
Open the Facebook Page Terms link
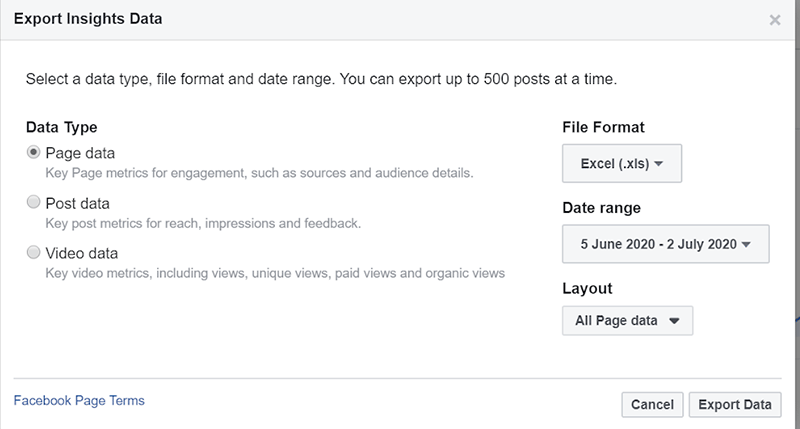pos(79,400)
